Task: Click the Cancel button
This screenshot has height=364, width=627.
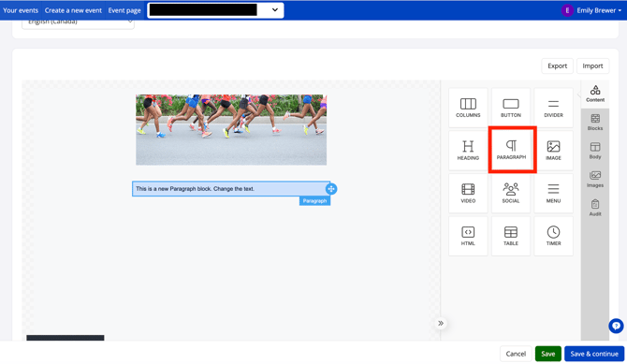Action: (516, 354)
